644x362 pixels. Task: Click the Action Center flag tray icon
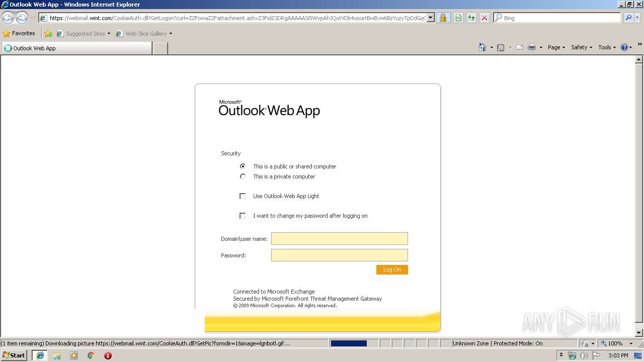tap(597, 355)
